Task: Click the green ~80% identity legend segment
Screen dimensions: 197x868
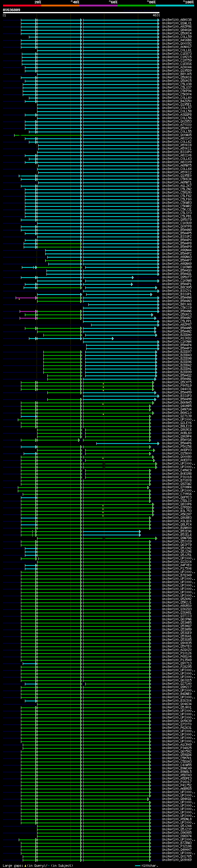Action: [137, 6]
